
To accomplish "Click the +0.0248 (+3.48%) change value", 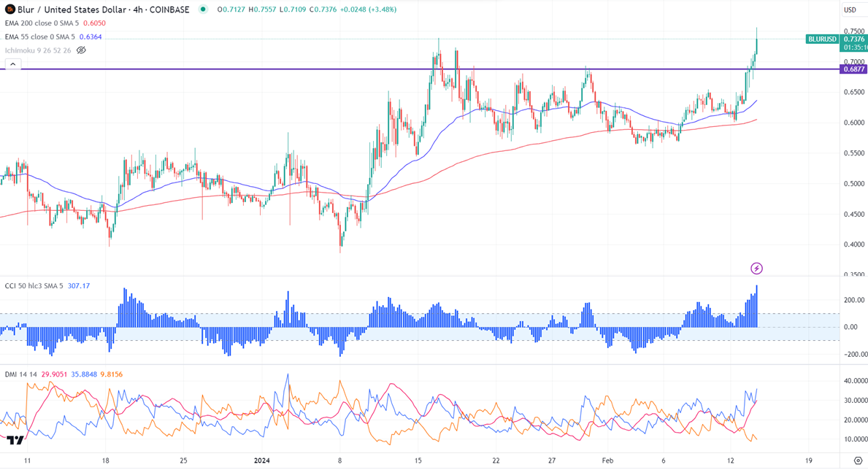I will (368, 9).
